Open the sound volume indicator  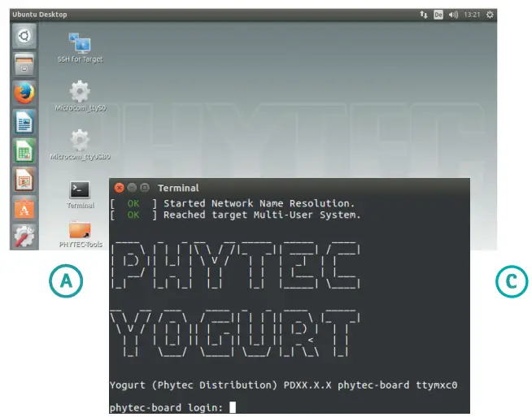click(x=453, y=15)
